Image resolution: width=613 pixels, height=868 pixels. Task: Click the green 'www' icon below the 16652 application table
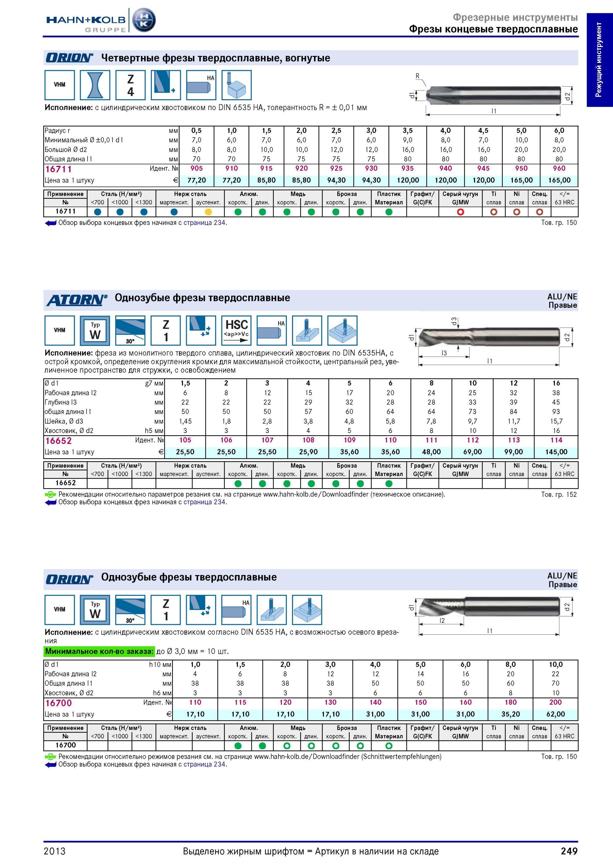point(50,494)
